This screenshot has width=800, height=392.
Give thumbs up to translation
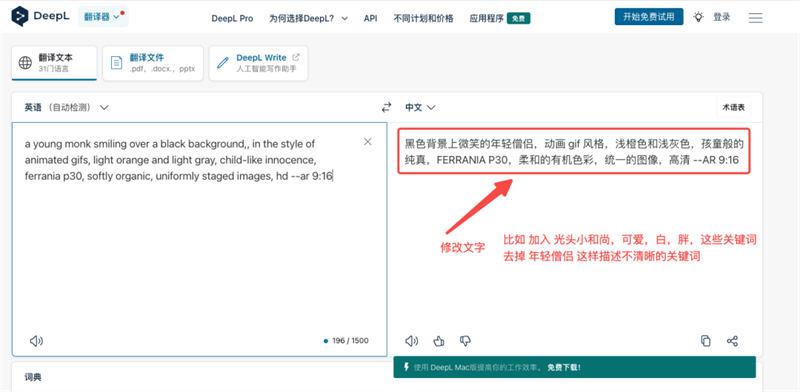click(x=439, y=340)
